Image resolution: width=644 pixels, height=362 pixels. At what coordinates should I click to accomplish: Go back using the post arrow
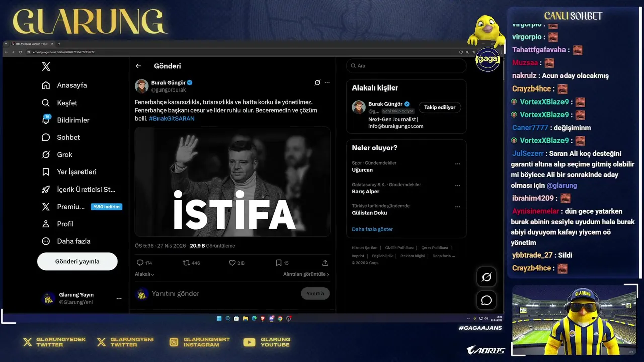[x=138, y=66]
